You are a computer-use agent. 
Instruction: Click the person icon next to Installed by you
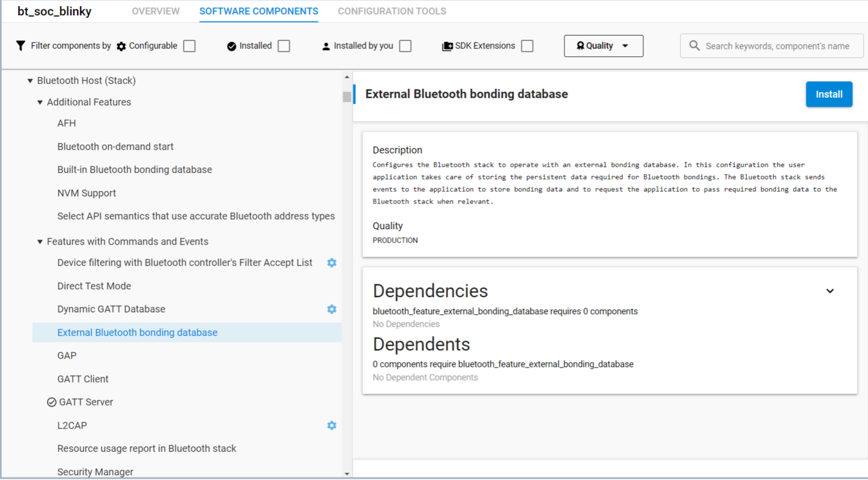[326, 45]
